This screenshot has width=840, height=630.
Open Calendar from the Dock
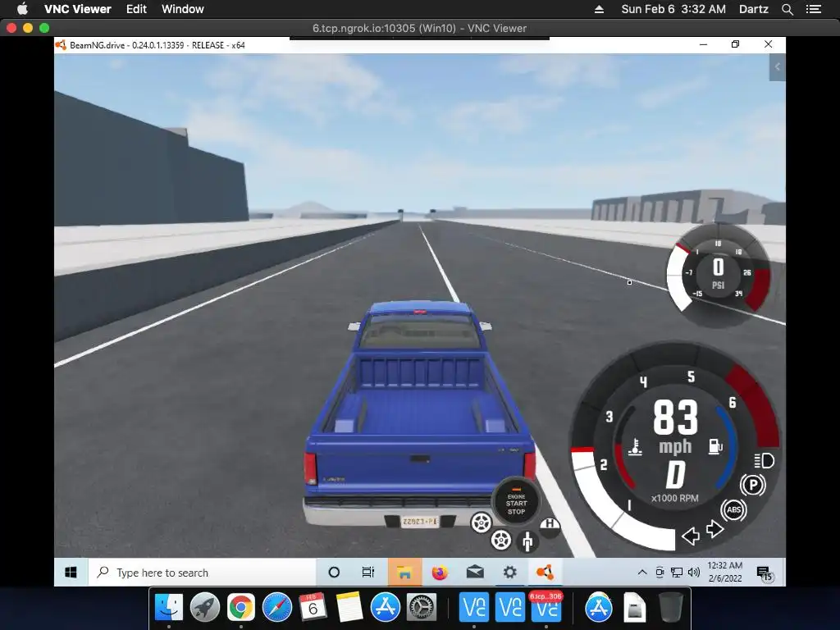pyautogui.click(x=313, y=608)
